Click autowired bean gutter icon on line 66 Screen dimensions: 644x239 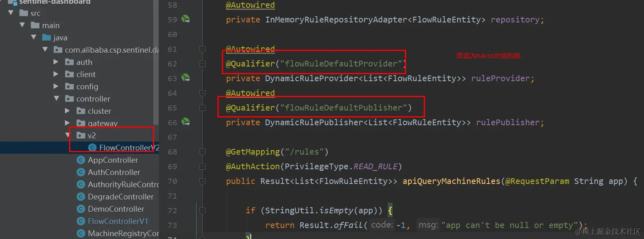[186, 122]
